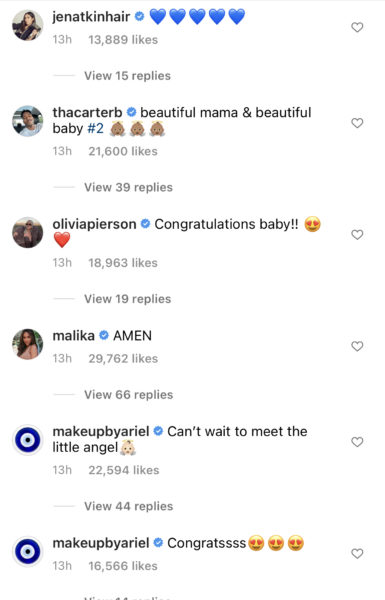This screenshot has height=600, width=385.
Task: Open jenatkinhair profile picture
Action: pyautogui.click(x=28, y=25)
